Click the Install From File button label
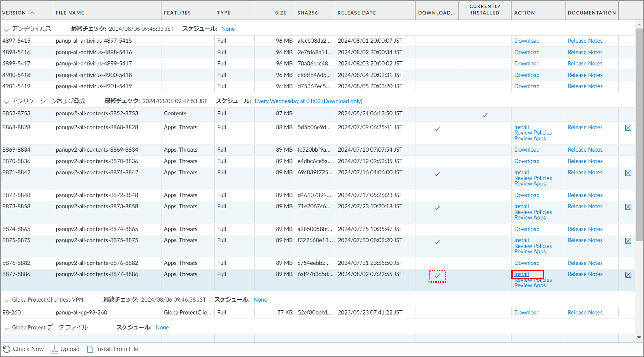 point(117,349)
